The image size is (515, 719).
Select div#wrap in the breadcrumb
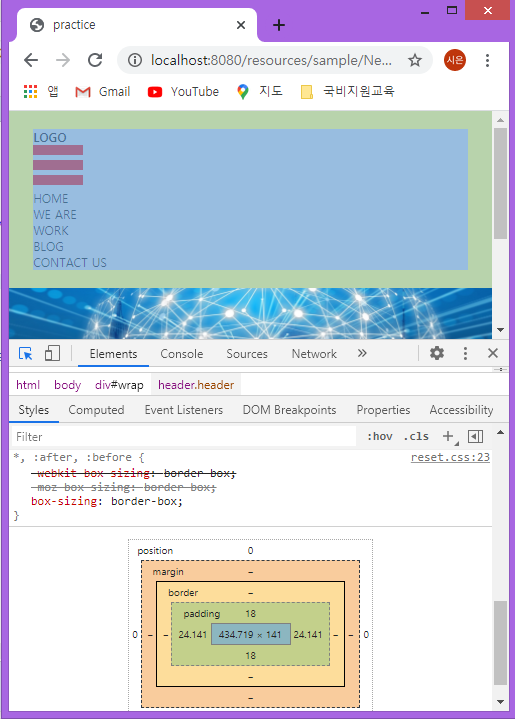[119, 385]
